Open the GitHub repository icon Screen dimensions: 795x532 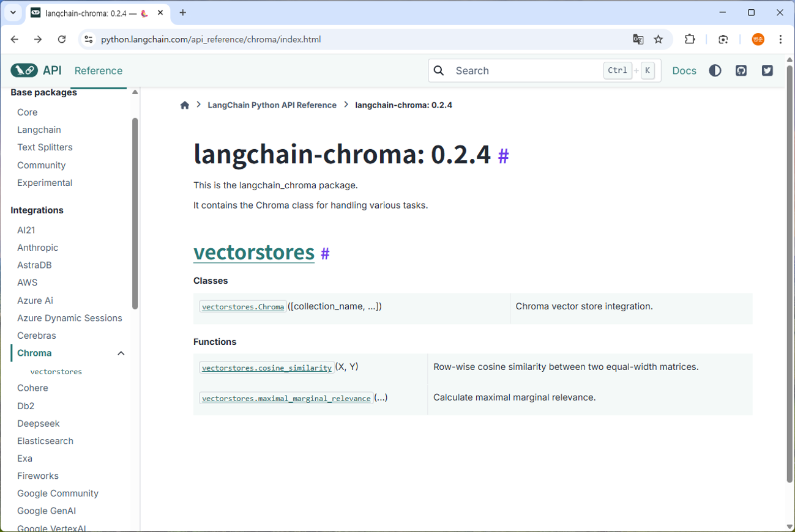pos(741,70)
